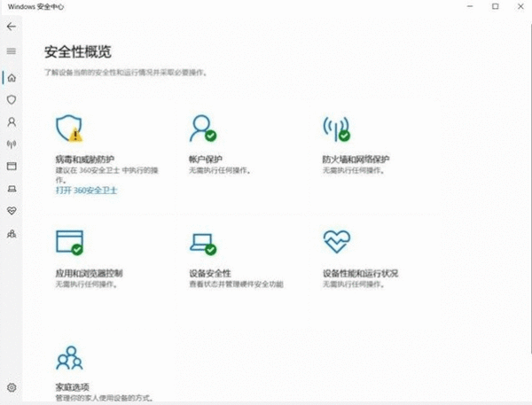Open the 防火墙和网络保护 tile
The image size is (532, 405).
tap(335, 129)
